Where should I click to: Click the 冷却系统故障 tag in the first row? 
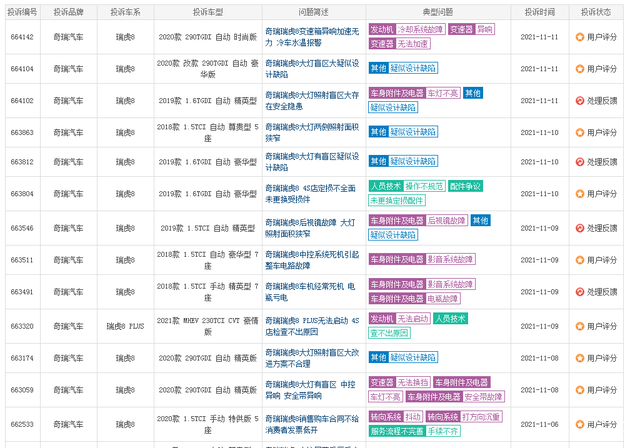[x=420, y=30]
